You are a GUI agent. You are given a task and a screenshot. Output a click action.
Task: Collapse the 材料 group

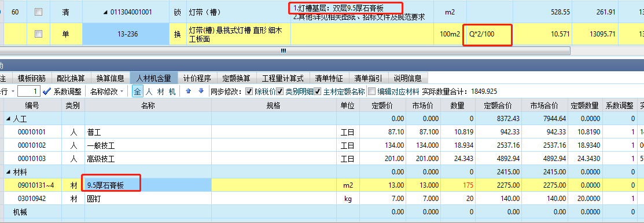pyautogui.click(x=9, y=172)
